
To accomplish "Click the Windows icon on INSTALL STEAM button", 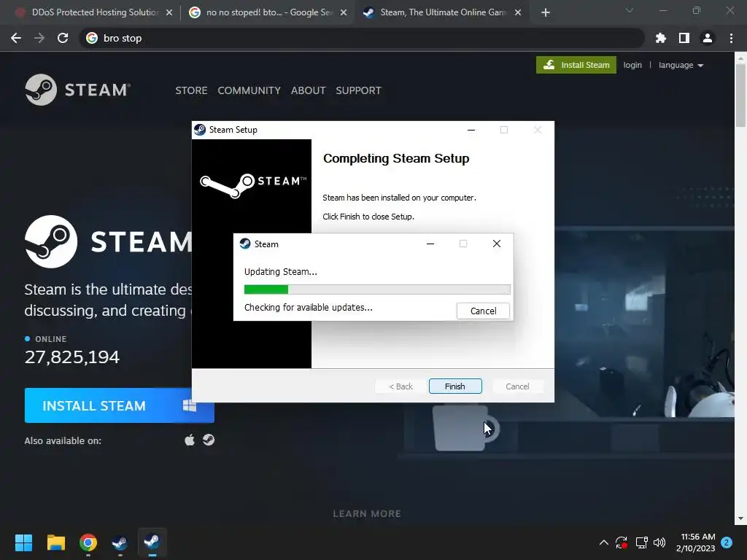I will coord(190,405).
